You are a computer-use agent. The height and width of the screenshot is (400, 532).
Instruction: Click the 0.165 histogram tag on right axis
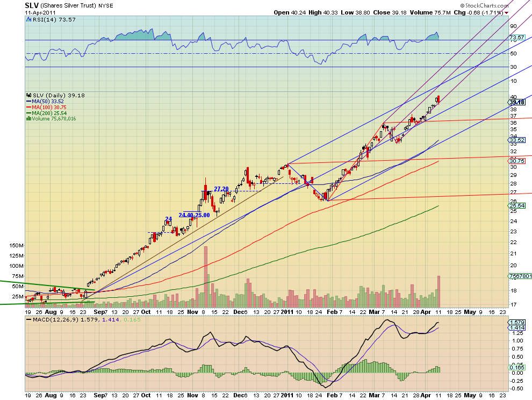[517, 367]
